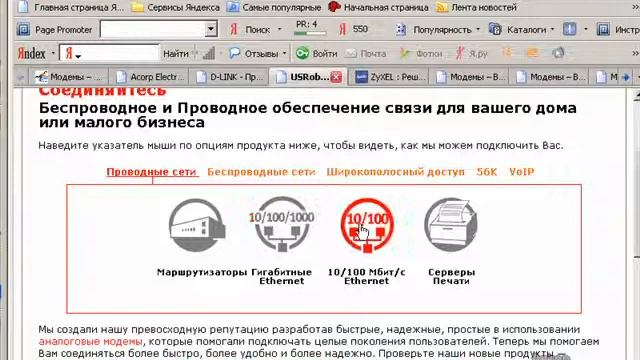Click the green Войти login icon
The height and width of the screenshot is (360, 640).
(x=302, y=53)
